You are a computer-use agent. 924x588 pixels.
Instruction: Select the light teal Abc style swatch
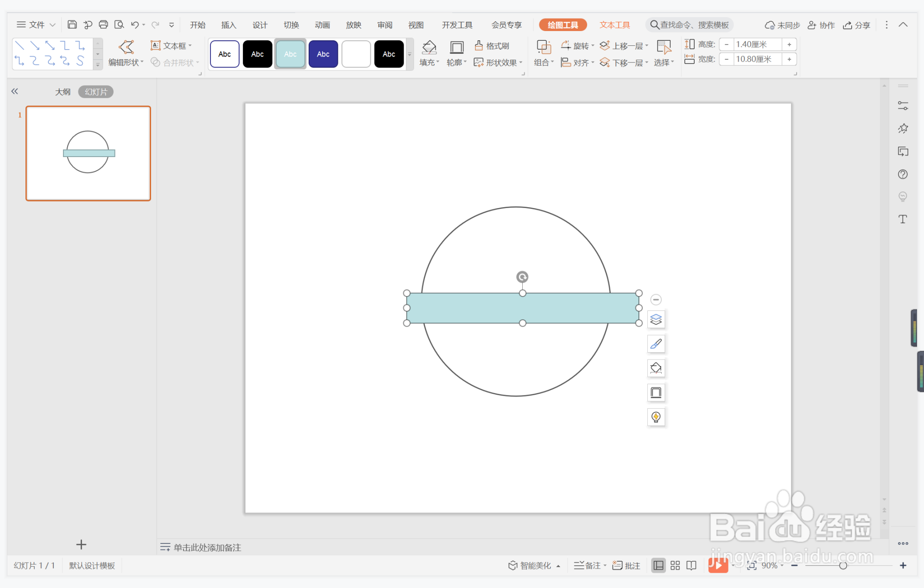(290, 54)
